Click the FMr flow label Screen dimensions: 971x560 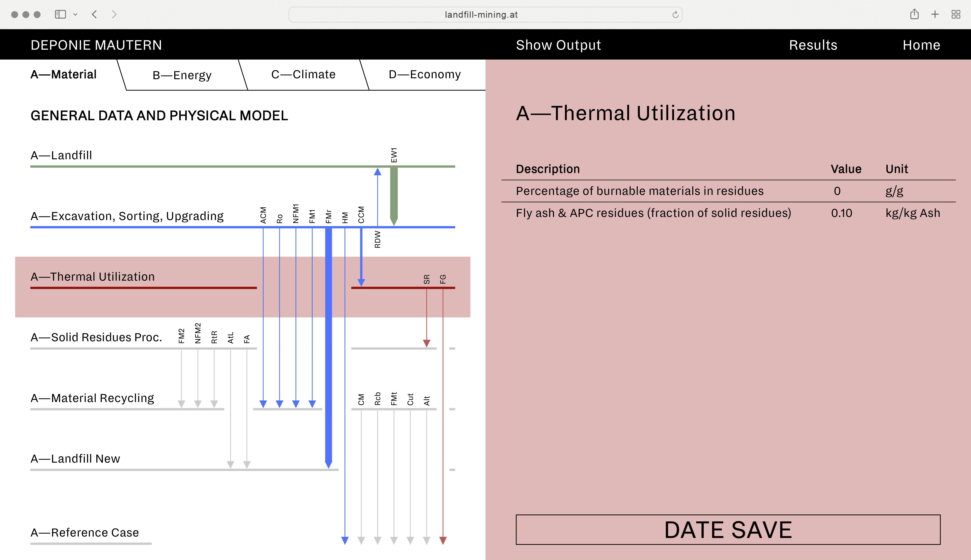328,216
